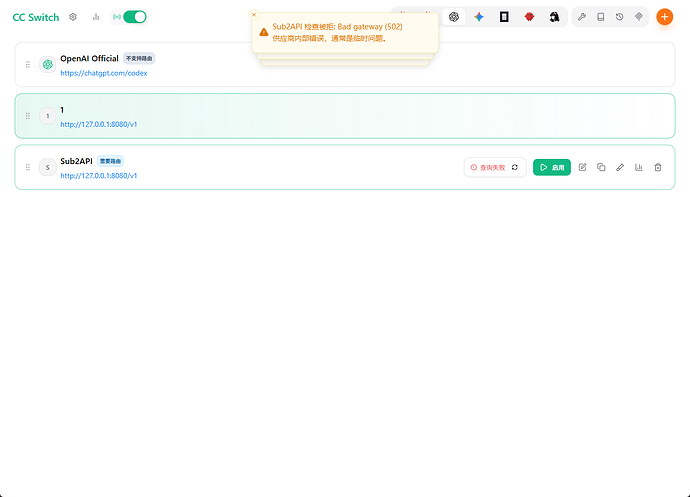
Task: Open Sub2API usage chart icon
Action: [x=639, y=167]
